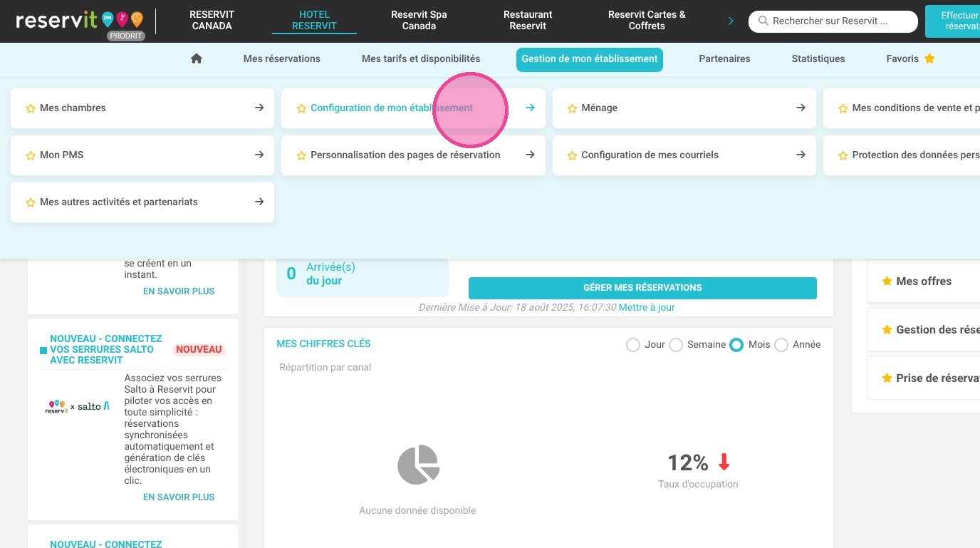This screenshot has width=980, height=548.
Task: Select the Mois radio button
Action: pyautogui.click(x=736, y=345)
